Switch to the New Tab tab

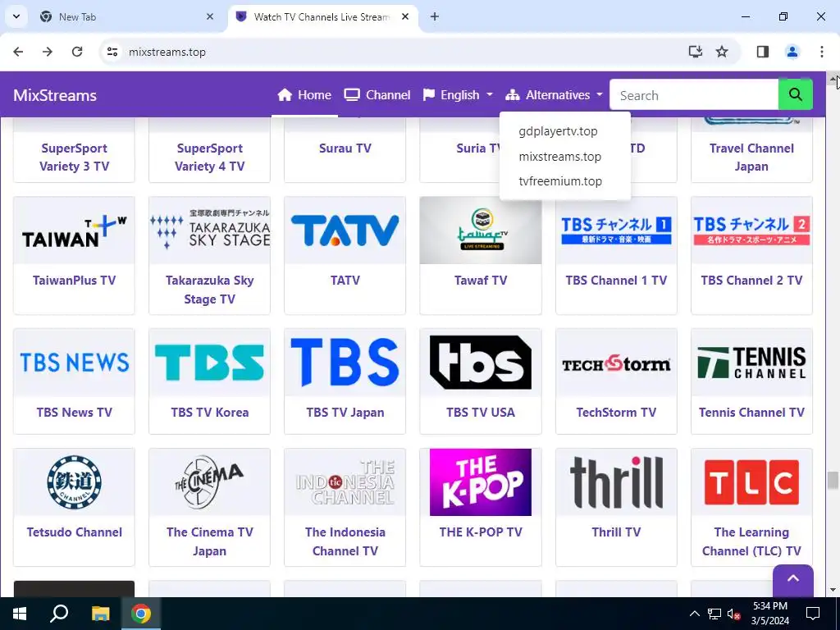[x=126, y=16]
